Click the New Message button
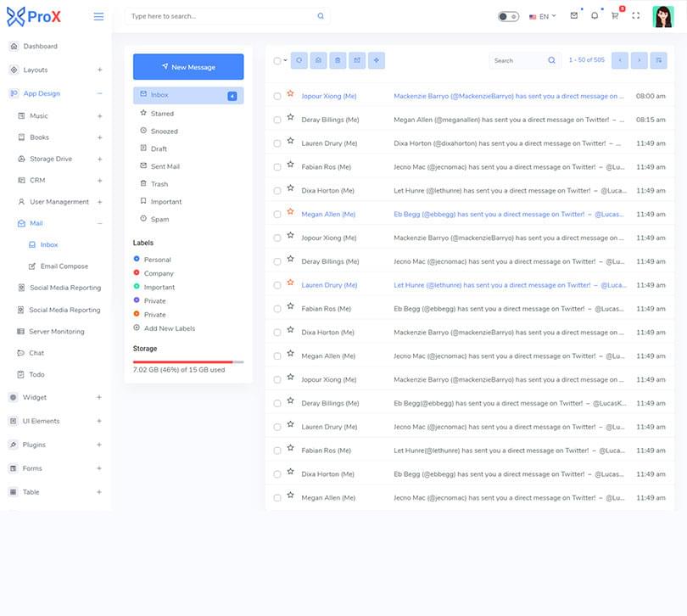The width and height of the screenshot is (687, 616). tap(188, 67)
